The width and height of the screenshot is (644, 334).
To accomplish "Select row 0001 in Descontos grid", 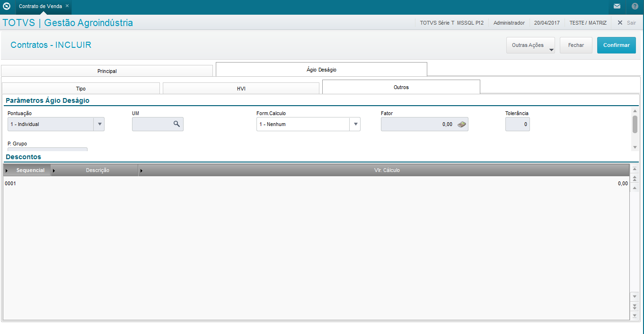I will tap(316, 183).
